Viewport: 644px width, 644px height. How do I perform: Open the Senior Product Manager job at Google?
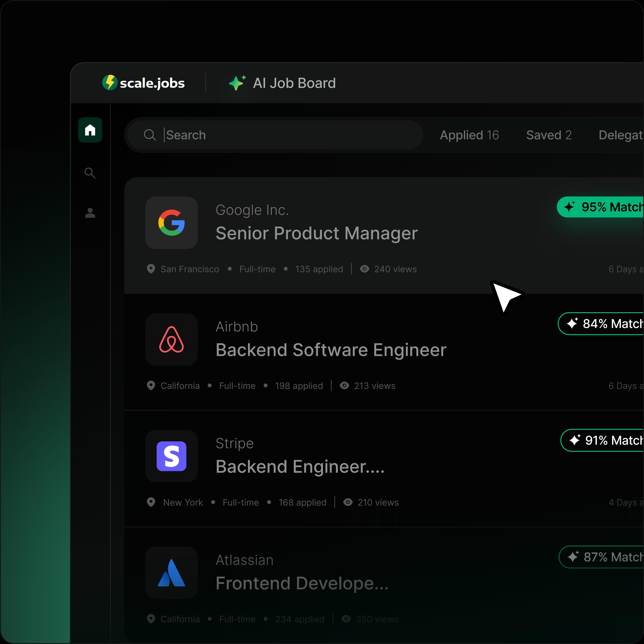[317, 233]
